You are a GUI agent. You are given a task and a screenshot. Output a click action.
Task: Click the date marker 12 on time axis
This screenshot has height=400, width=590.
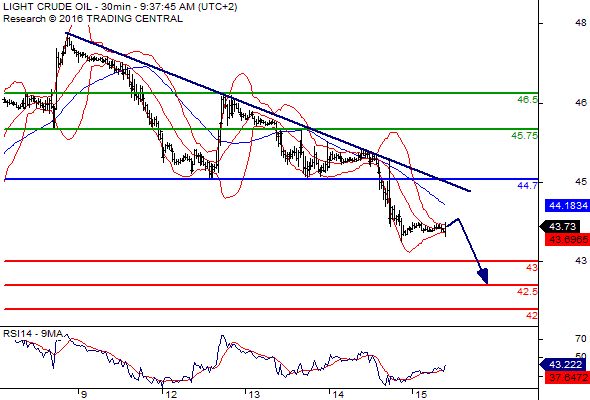pyautogui.click(x=171, y=394)
